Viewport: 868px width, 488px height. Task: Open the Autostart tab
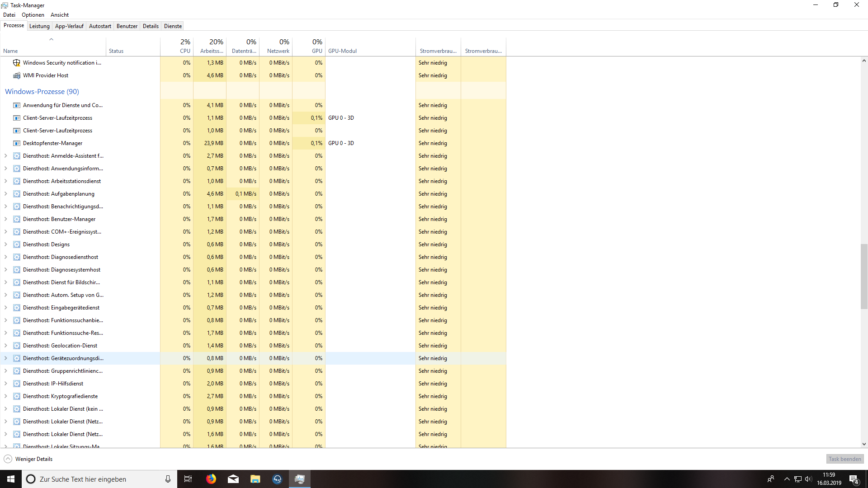click(100, 26)
